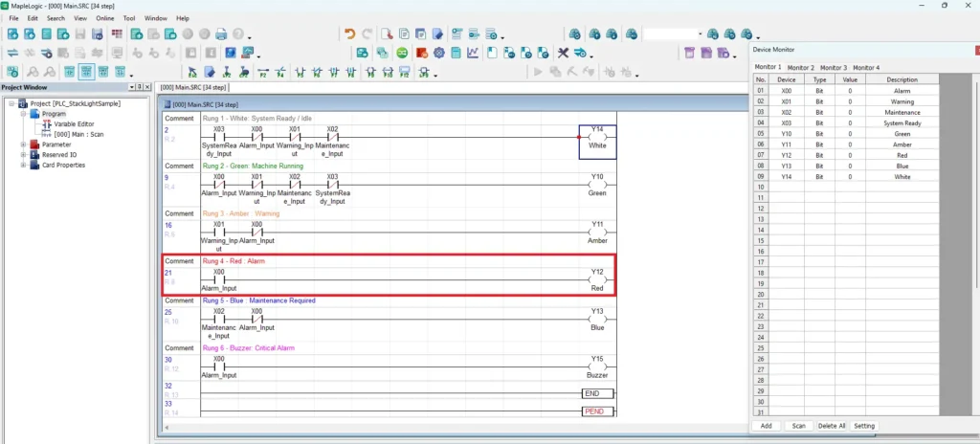
Task: Select the Esc arrow pointer tool
Action: 192,73
